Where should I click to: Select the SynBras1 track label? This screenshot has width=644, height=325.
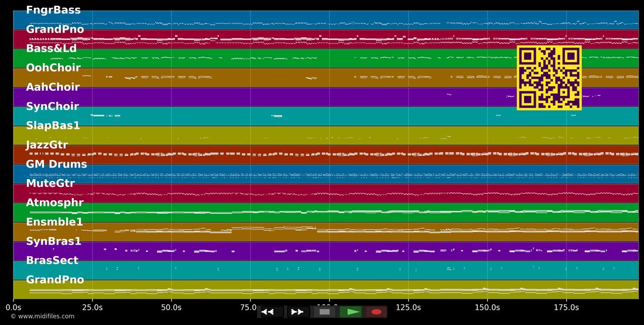coord(53,241)
